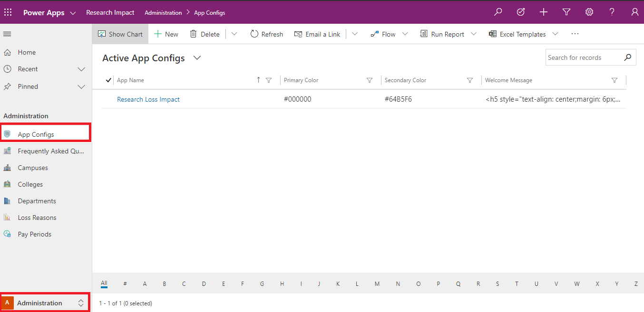This screenshot has height=312, width=644.
Task: Expand the Run Report dropdown chevron
Action: tap(474, 34)
